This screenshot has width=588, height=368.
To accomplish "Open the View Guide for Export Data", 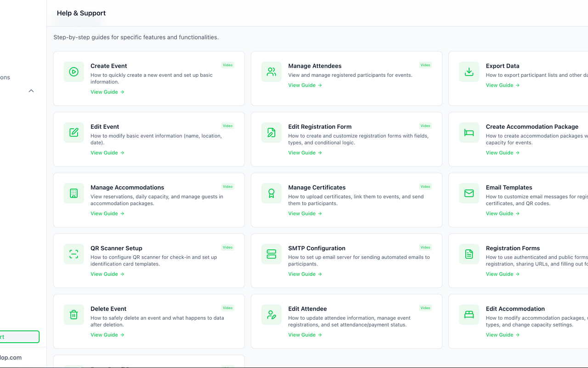I will click(x=502, y=85).
